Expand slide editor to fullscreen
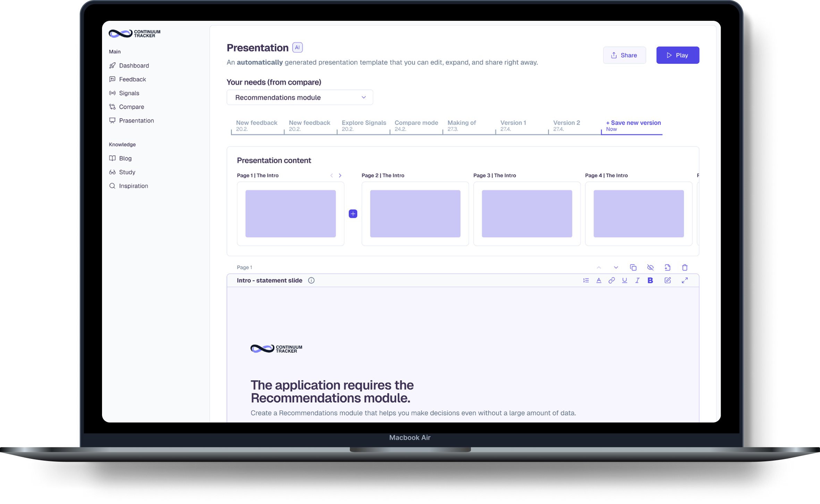Image resolution: width=820 pixels, height=504 pixels. [x=685, y=280]
